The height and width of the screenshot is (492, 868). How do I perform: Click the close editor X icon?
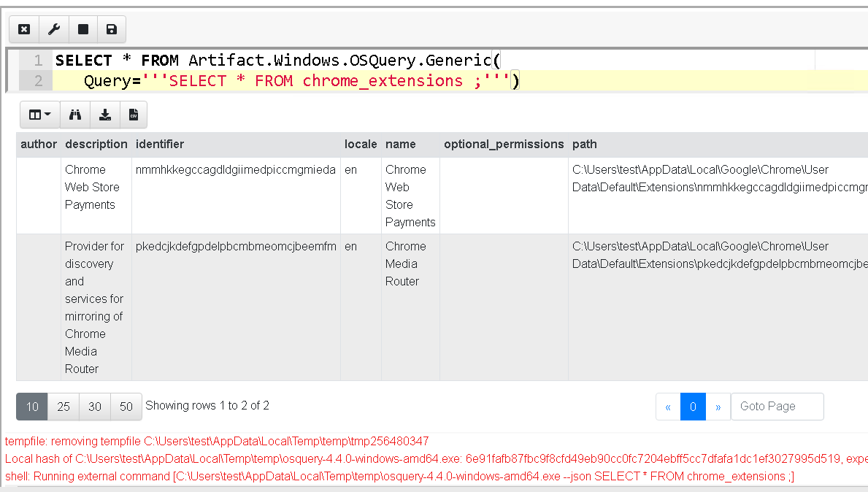click(24, 29)
